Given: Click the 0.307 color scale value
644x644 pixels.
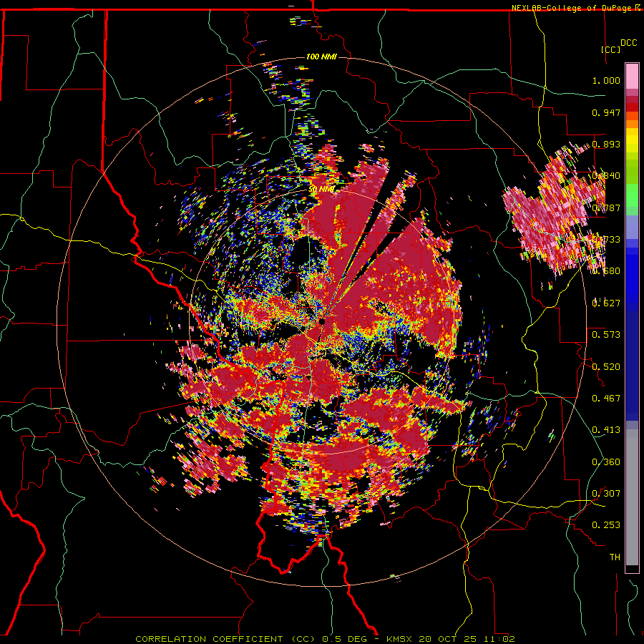Looking at the screenshot, I should click(x=606, y=493).
